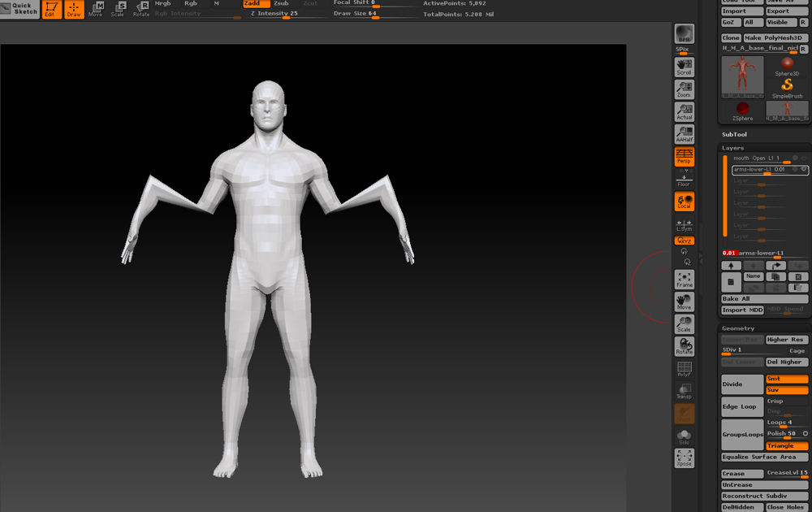Toggle the Suv option

(787, 390)
